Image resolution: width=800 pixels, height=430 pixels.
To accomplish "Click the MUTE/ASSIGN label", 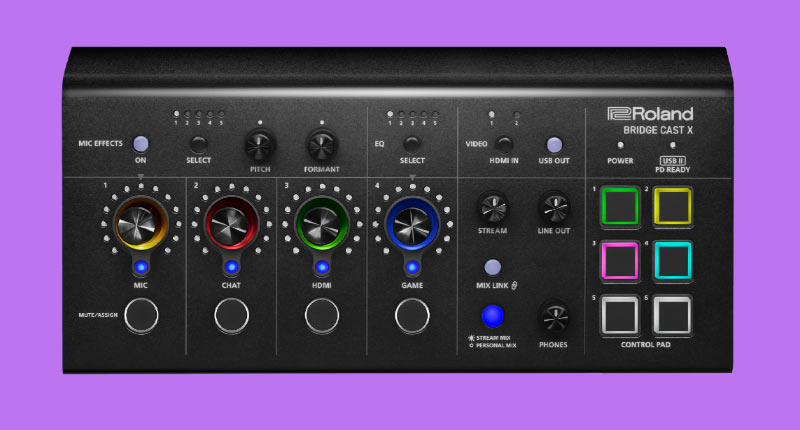I will (98, 315).
